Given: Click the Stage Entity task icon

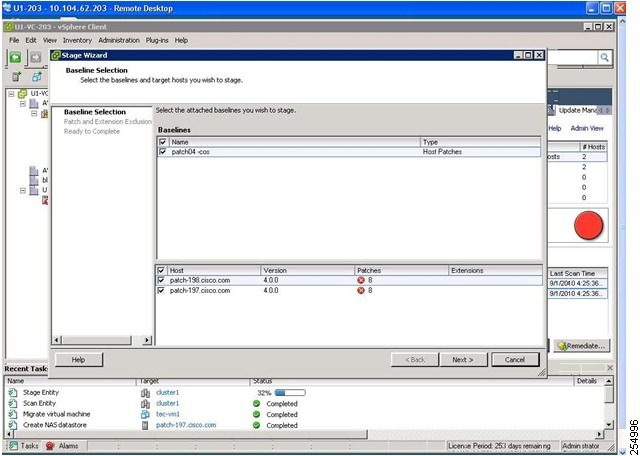Looking at the screenshot, I should (13, 393).
